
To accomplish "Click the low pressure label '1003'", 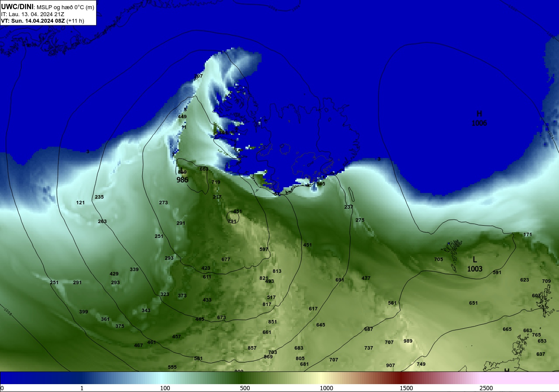I will pos(475,269).
